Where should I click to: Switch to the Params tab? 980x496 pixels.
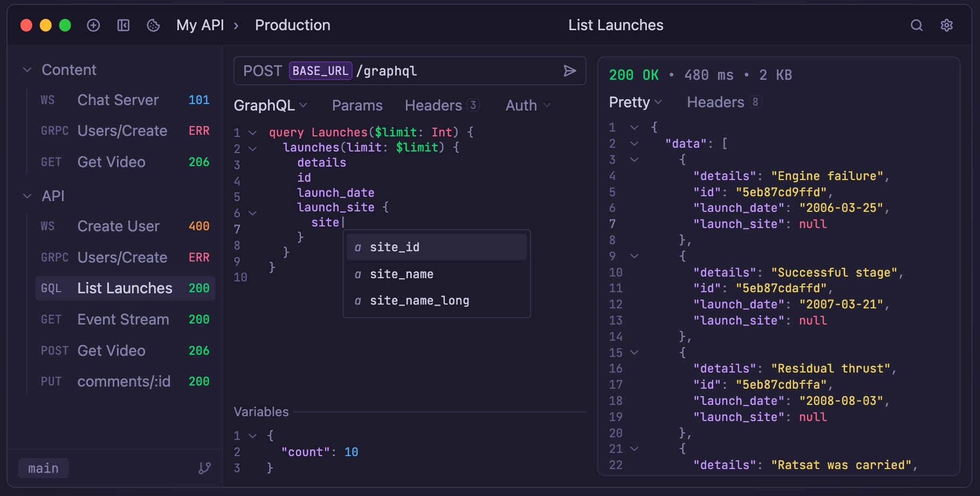[x=357, y=106]
